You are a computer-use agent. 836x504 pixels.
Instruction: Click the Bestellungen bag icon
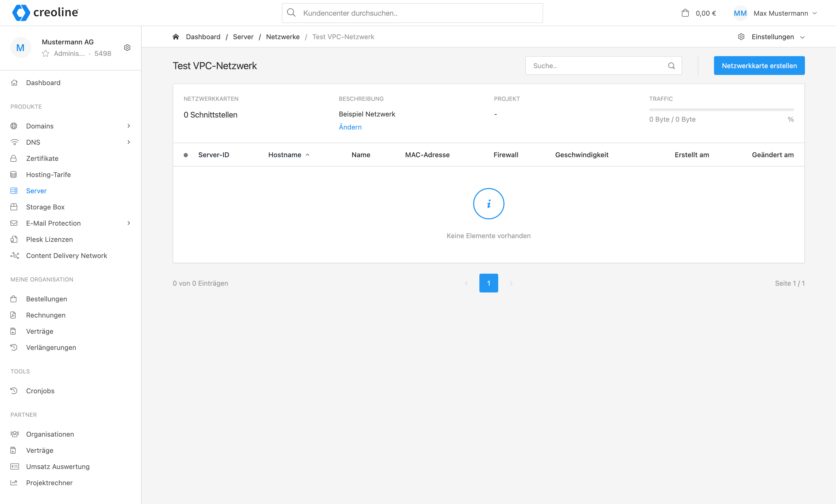[x=14, y=299]
